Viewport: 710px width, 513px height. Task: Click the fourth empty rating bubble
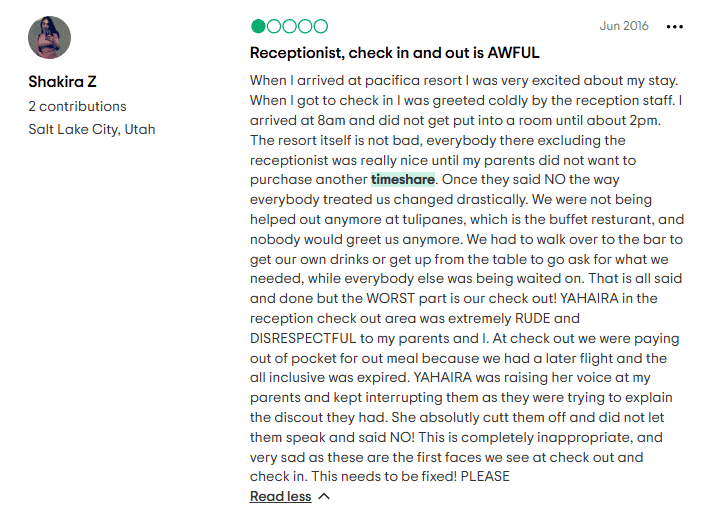(x=305, y=26)
